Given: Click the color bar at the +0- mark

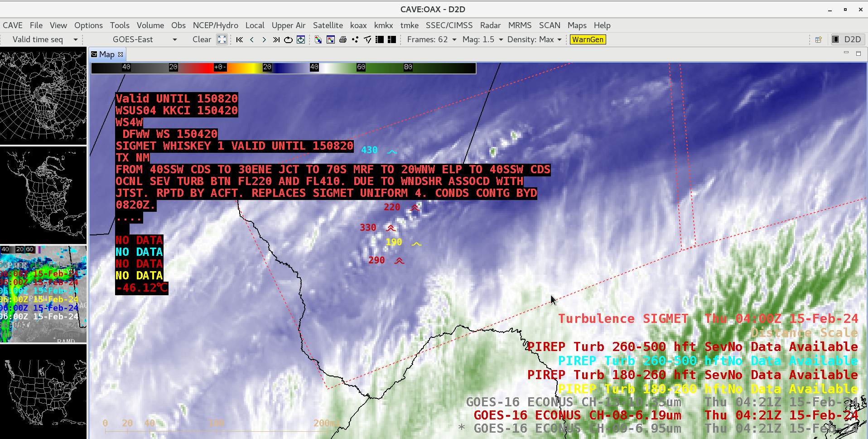Looking at the screenshot, I should (220, 67).
